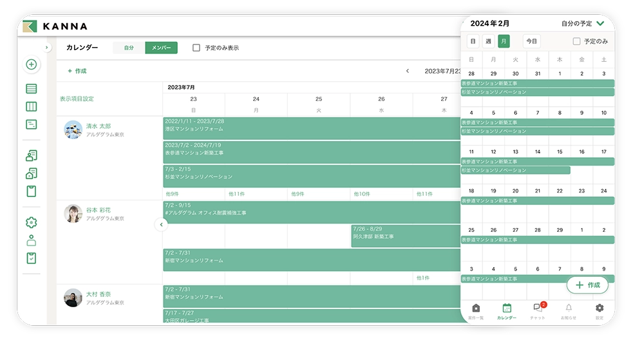644x340 pixels.
Task: Switch to 自分 tab
Action: pyautogui.click(x=129, y=48)
